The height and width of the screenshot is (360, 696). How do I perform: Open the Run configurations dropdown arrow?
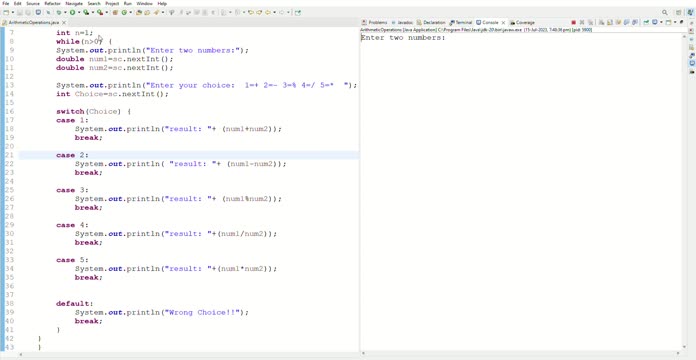pyautogui.click(x=79, y=12)
